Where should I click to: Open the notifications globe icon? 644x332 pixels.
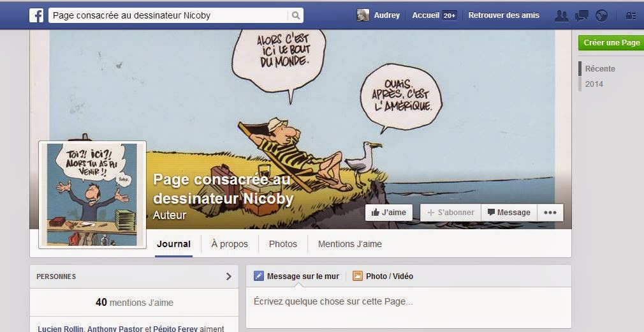point(602,15)
